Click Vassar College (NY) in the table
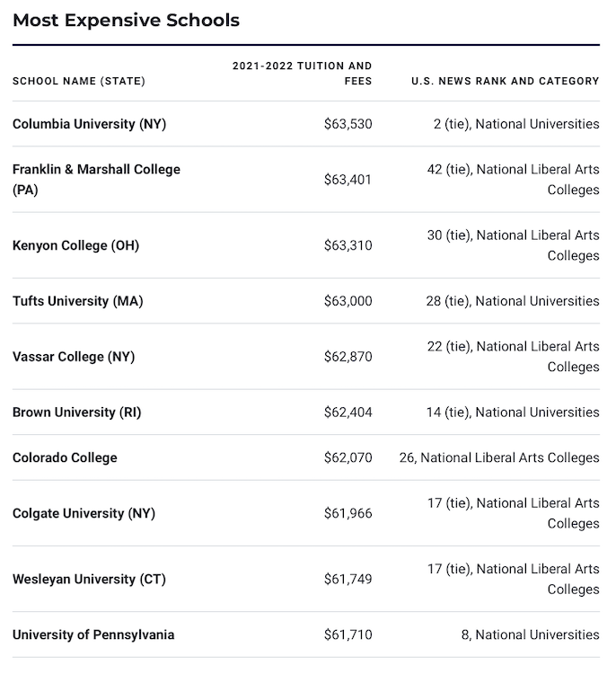This screenshot has height=683, width=616. (x=74, y=357)
